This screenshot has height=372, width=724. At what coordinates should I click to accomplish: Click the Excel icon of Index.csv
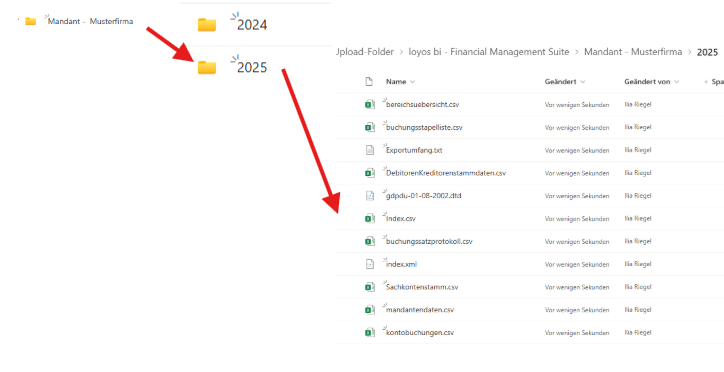pos(369,218)
